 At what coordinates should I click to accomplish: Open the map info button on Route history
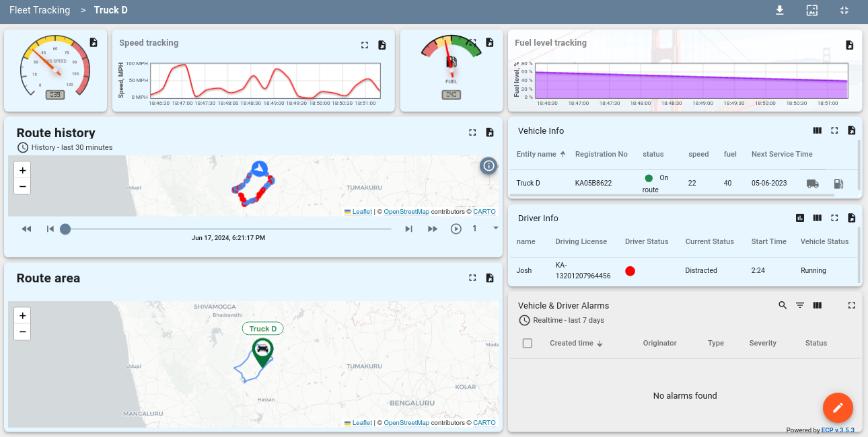489,165
